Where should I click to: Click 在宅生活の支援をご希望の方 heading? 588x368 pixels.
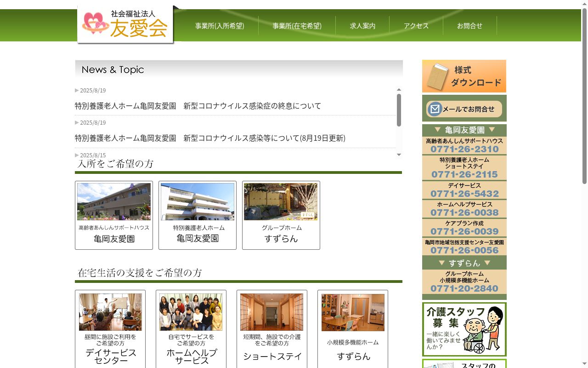pyautogui.click(x=140, y=273)
